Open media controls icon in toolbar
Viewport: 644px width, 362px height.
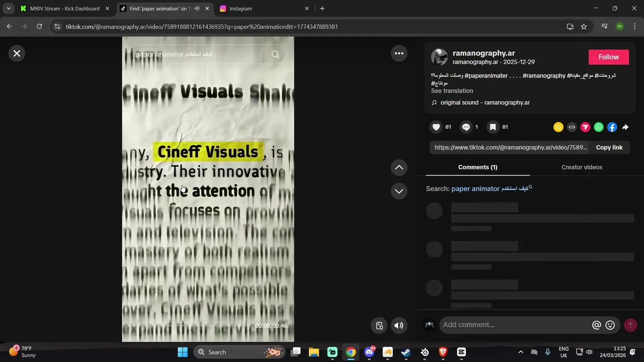(605, 27)
